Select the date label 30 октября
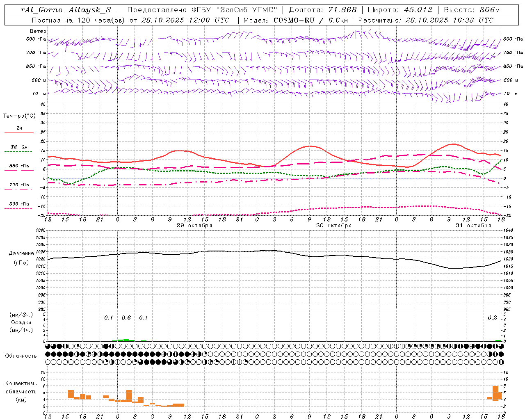The height and width of the screenshot is (420, 525). (x=334, y=226)
